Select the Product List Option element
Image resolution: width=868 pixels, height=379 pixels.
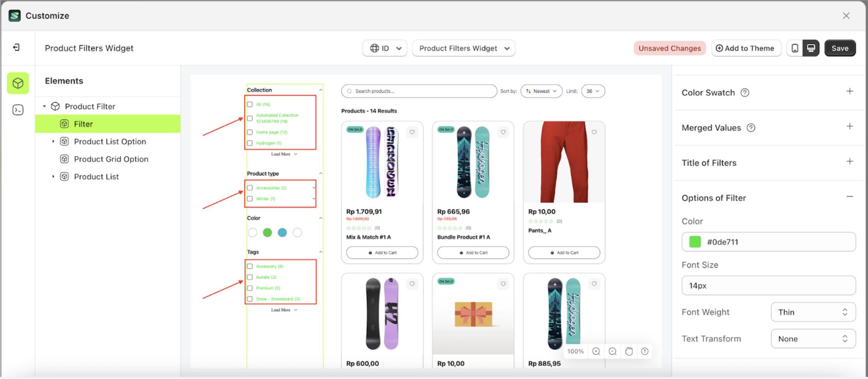(x=110, y=142)
